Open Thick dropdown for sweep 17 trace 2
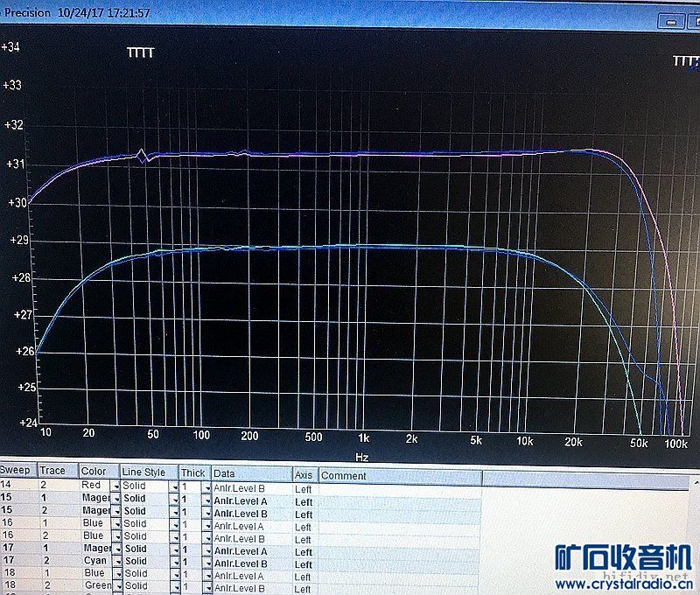 click(207, 563)
